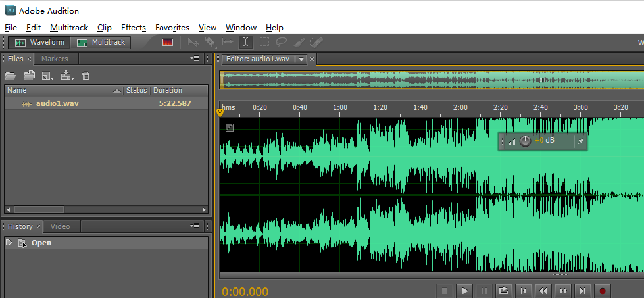Click Files panel scroll left arrow
This screenshot has height=298, width=644.
tap(8, 209)
